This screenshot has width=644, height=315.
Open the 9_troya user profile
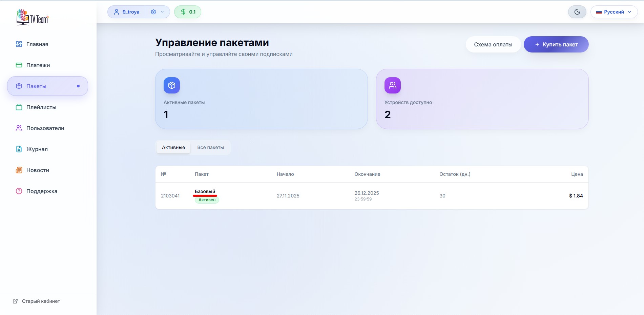pyautogui.click(x=127, y=12)
